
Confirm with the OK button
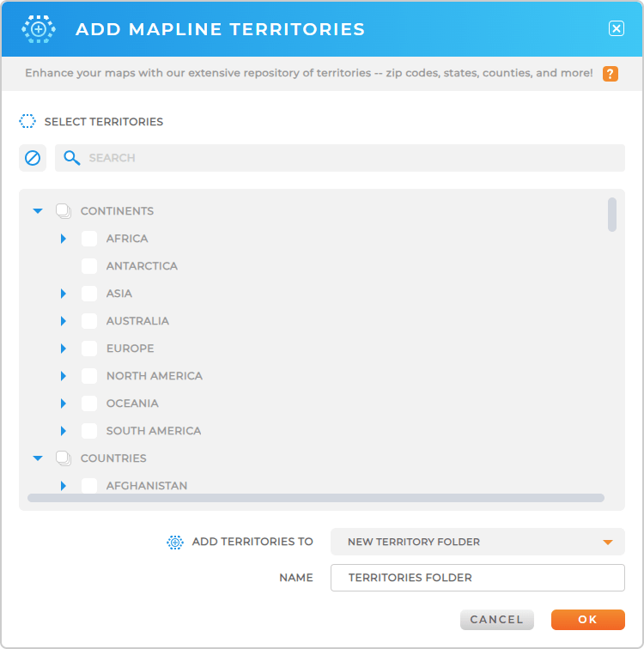point(587,620)
